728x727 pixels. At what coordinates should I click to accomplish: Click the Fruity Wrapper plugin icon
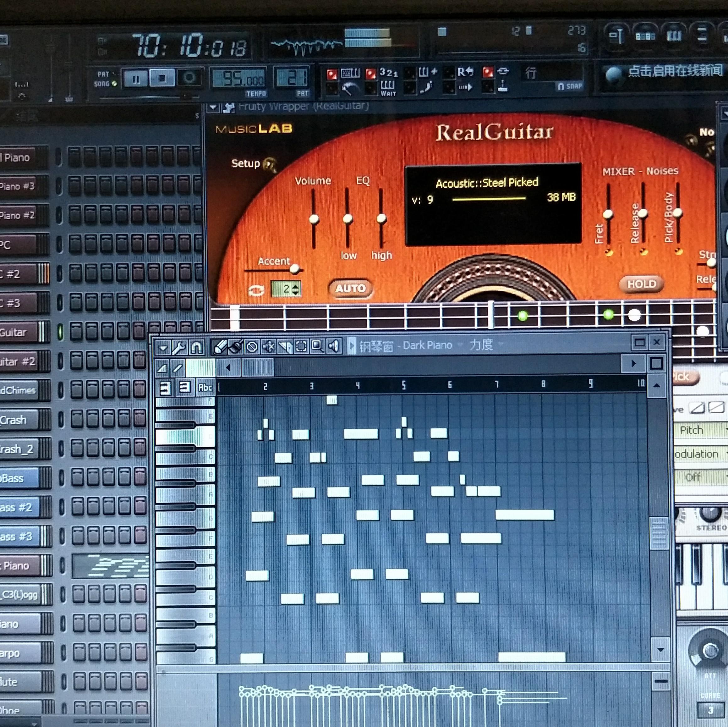pos(228,108)
